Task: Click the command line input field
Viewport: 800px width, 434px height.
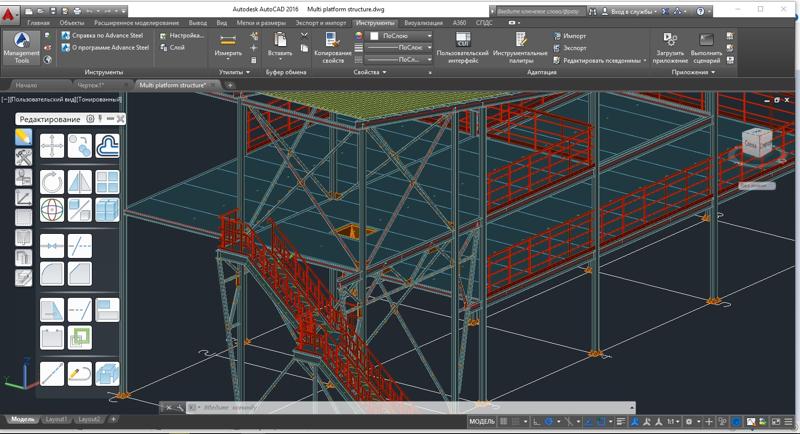Action: (x=413, y=407)
